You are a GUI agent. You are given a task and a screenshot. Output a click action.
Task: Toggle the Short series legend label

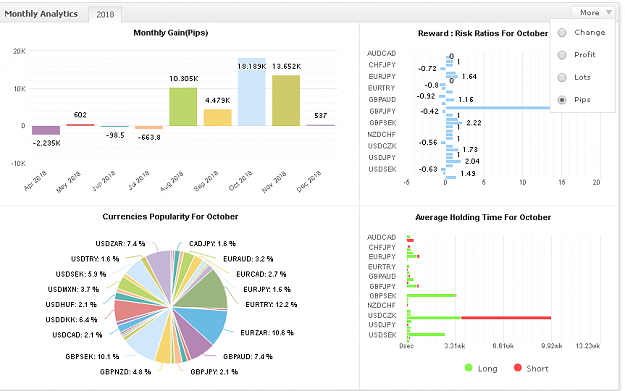(x=537, y=369)
